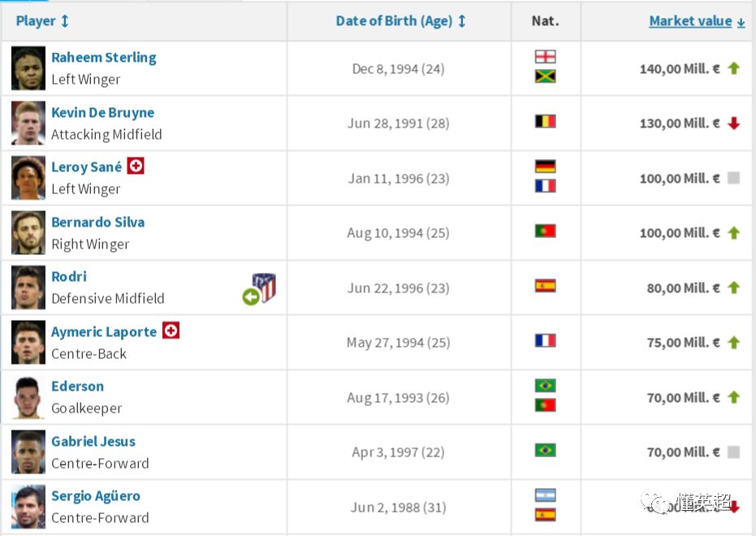Click Leroy Sané's red injury icon
Image resolution: width=756 pixels, height=536 pixels.
pyautogui.click(x=136, y=166)
